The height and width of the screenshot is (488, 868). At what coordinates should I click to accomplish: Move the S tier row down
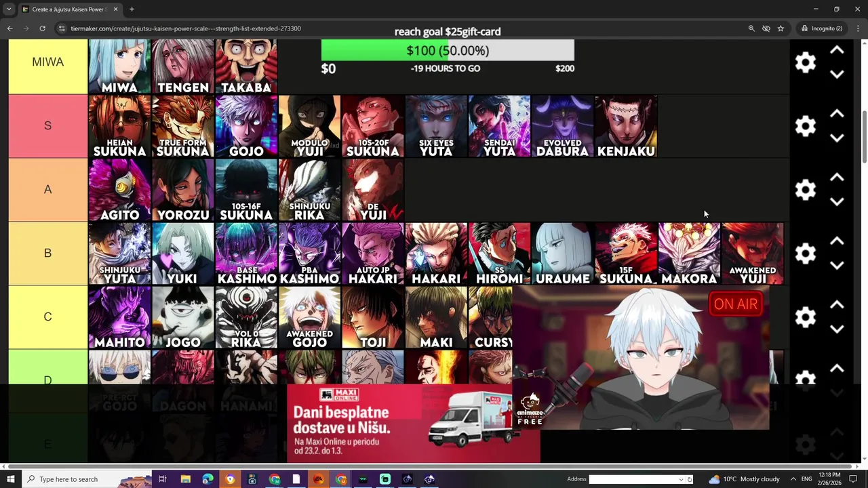(837, 138)
